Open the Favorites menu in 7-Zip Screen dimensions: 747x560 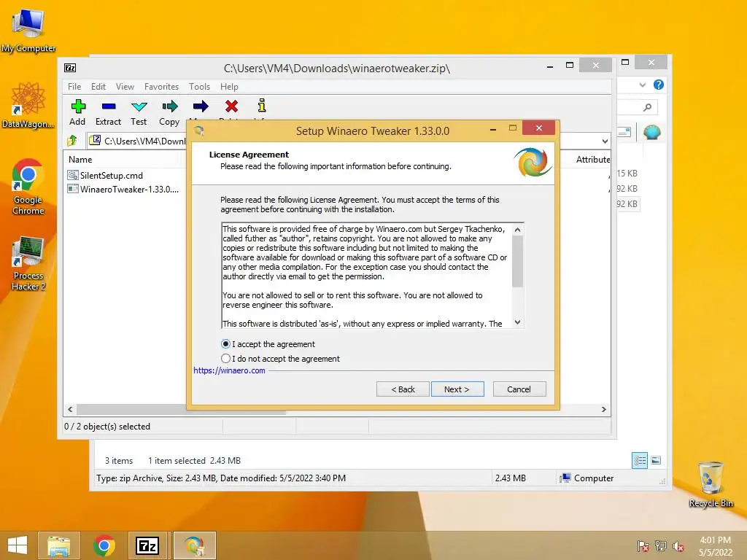[x=161, y=87]
